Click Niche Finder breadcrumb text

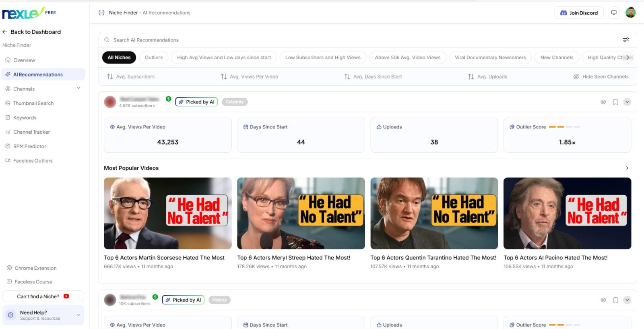tap(123, 13)
